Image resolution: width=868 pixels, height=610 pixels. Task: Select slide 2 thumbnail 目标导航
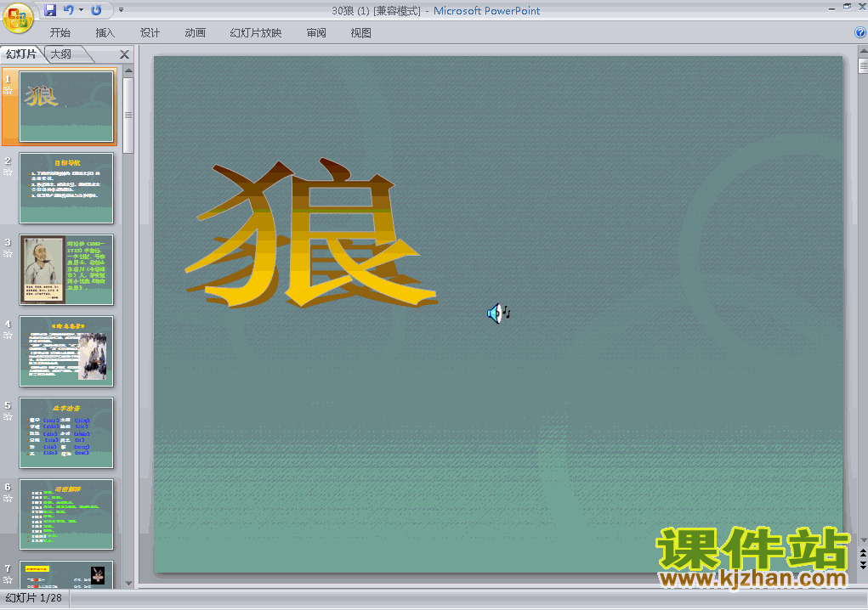[x=66, y=188]
